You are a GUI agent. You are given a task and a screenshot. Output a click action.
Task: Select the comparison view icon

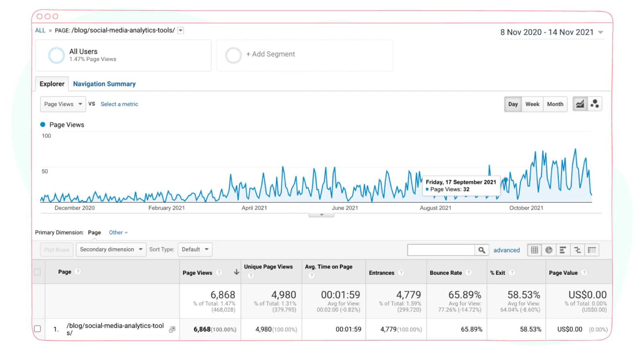pyautogui.click(x=577, y=250)
